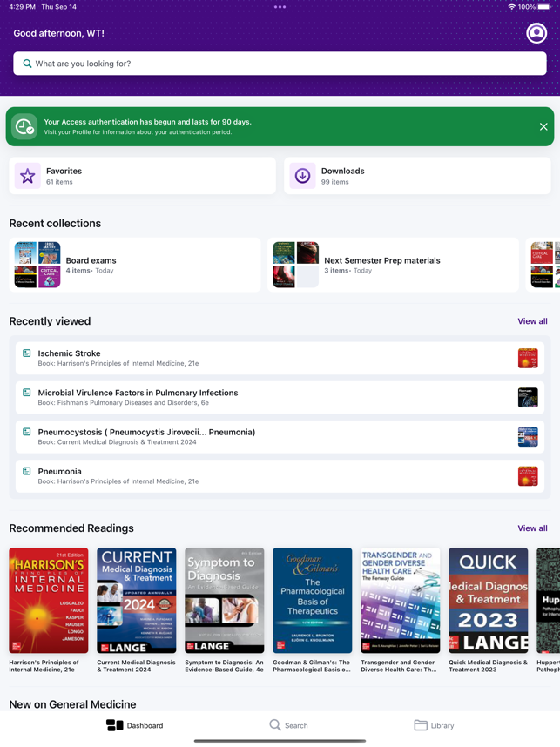Image resolution: width=560 pixels, height=747 pixels.
Task: Open Favorites star icon
Action: coord(27,176)
